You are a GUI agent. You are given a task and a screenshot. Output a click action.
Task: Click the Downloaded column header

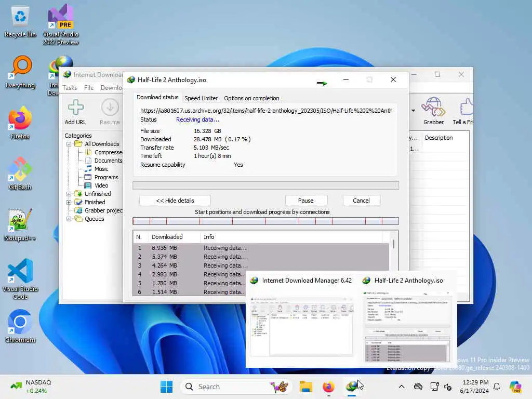click(175, 237)
